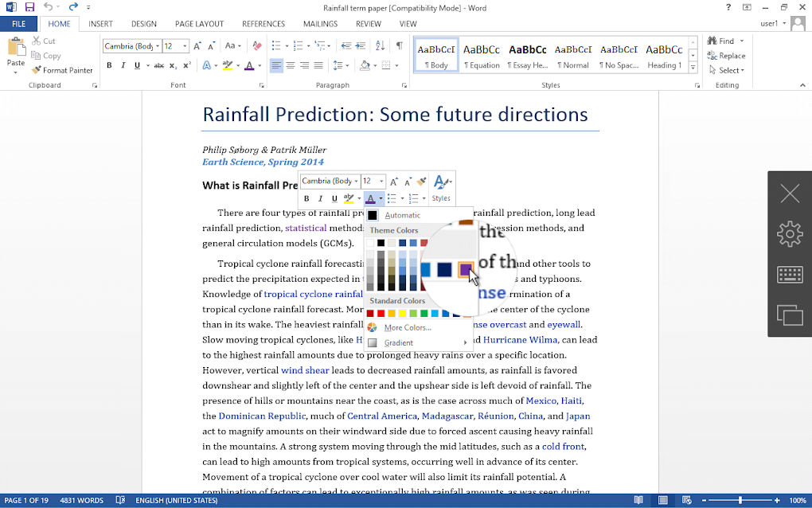The image size is (812, 508).
Task: Click the Numbering icon in the ribbon
Action: click(298, 46)
